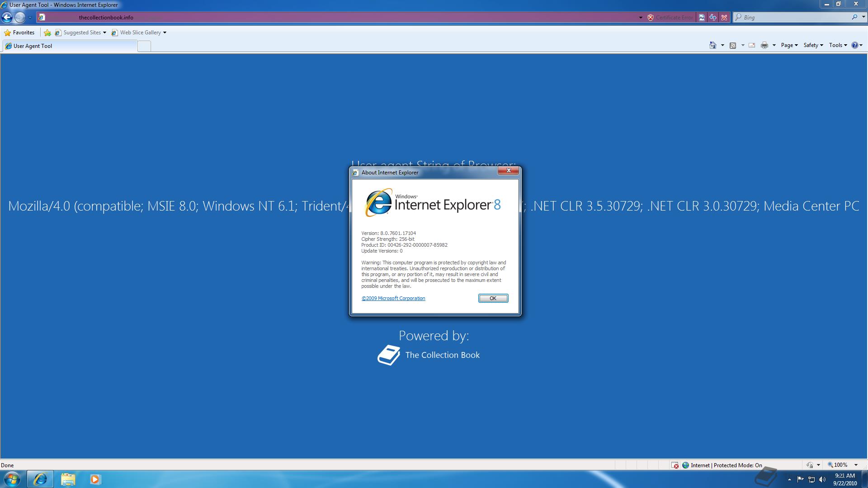Viewport: 868px width, 488px height.
Task: Click OK in About Internet Explorer dialog
Action: tap(493, 298)
